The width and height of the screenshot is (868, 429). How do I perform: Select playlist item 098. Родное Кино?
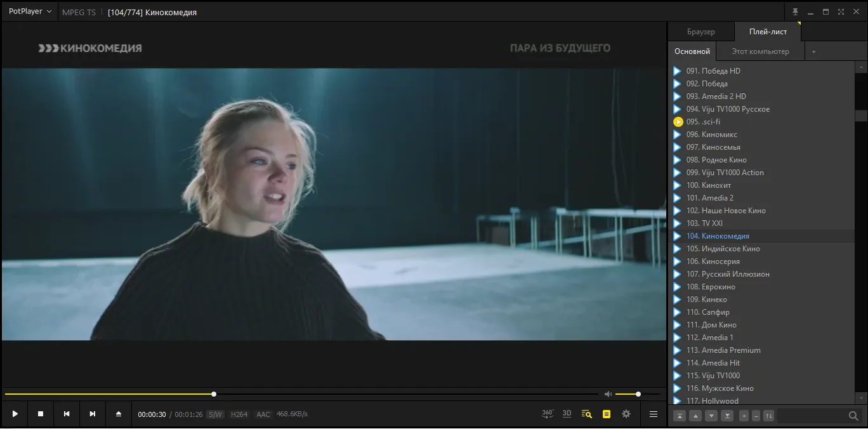(762, 160)
